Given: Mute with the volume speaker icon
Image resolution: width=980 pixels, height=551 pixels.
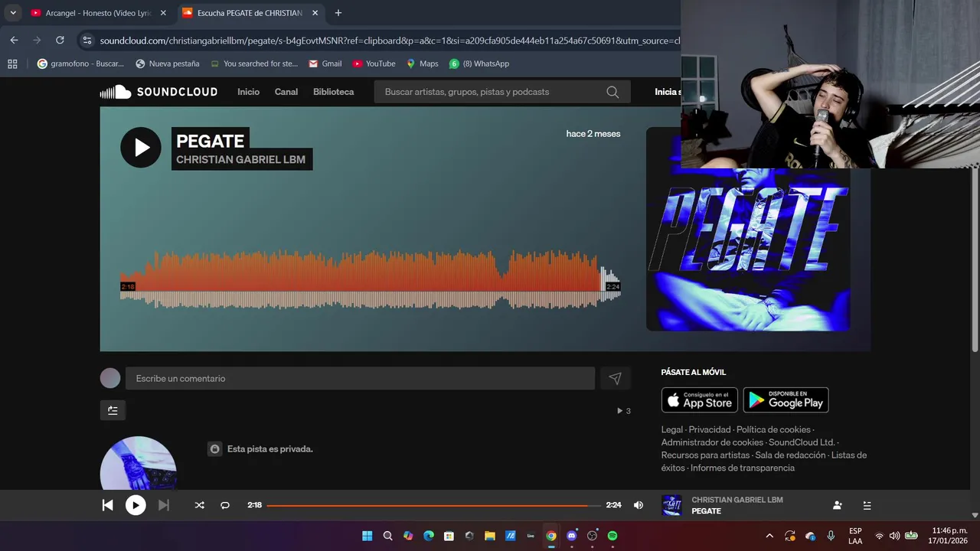Looking at the screenshot, I should coord(639,505).
